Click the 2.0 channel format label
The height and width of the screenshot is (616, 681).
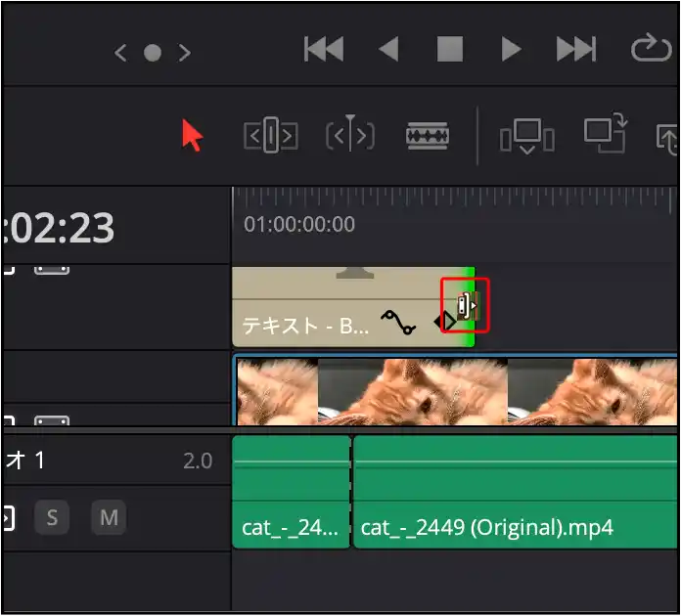tap(198, 462)
